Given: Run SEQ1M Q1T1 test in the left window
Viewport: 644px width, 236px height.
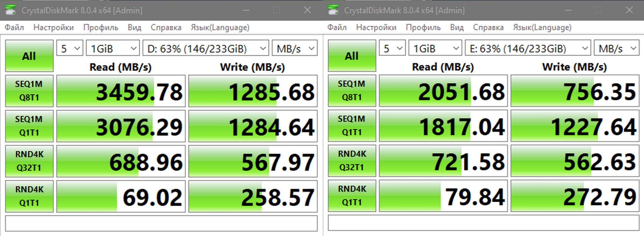Looking at the screenshot, I should pyautogui.click(x=29, y=126).
